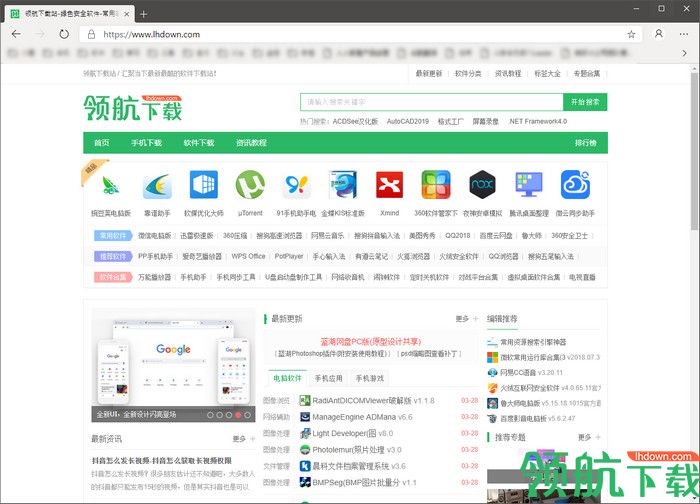The height and width of the screenshot is (504, 700).
Task: Open 软件下载 in the green navigation bar
Action: click(199, 143)
